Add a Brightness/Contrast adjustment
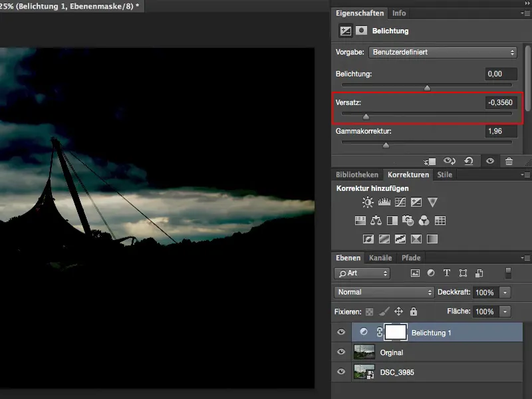532x399 pixels. pyautogui.click(x=368, y=203)
